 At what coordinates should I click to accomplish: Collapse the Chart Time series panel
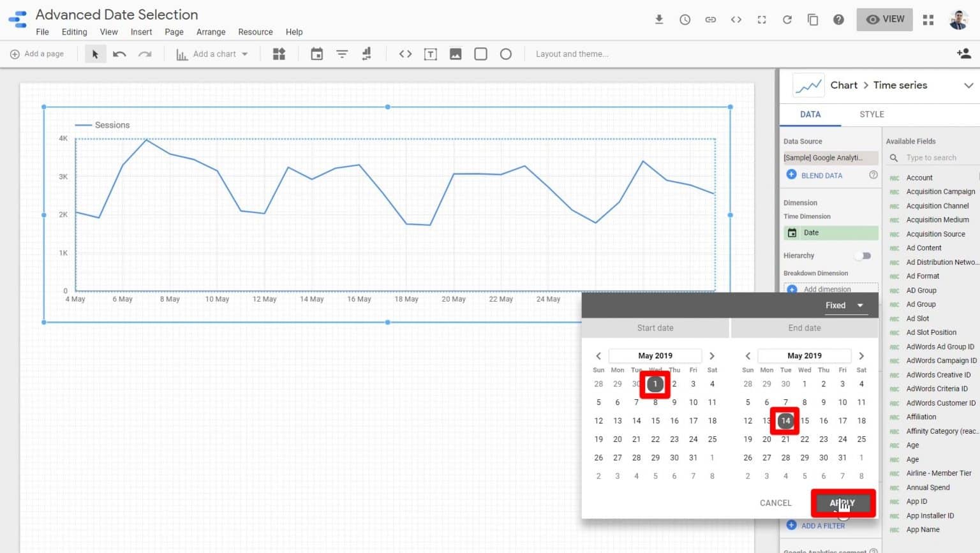[969, 85]
